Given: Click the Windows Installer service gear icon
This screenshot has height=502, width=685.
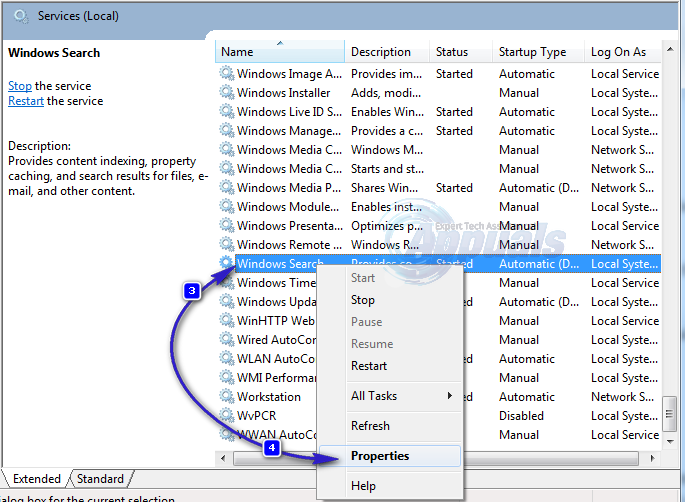Looking at the screenshot, I should (x=227, y=92).
